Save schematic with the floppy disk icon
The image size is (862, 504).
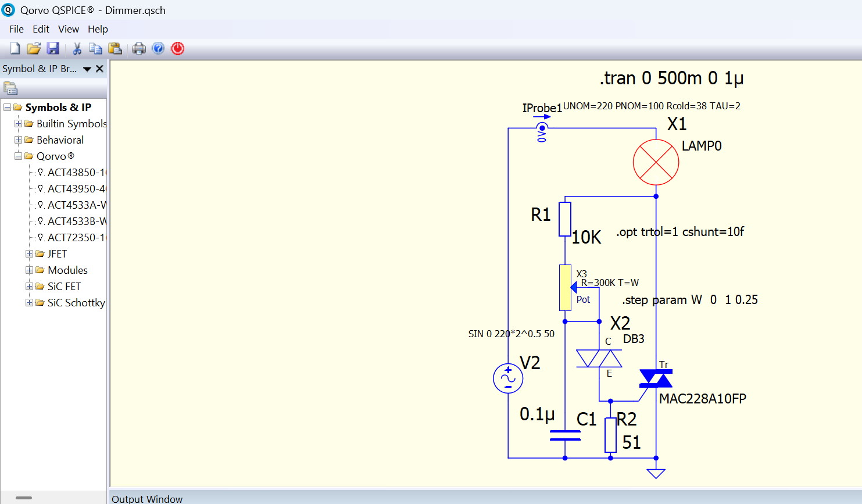53,48
